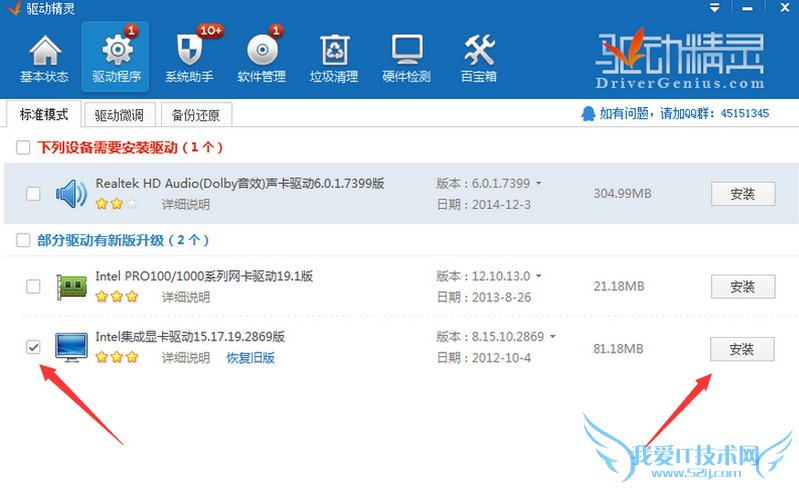
Task: Click the 下列设备需要安装驱动 heading
Action: (130, 148)
